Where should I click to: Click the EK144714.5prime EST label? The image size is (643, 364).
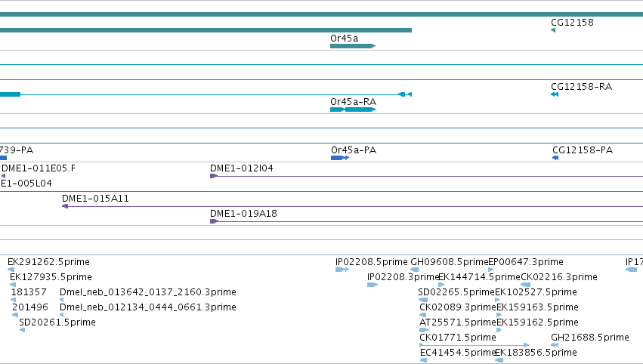coord(479,276)
